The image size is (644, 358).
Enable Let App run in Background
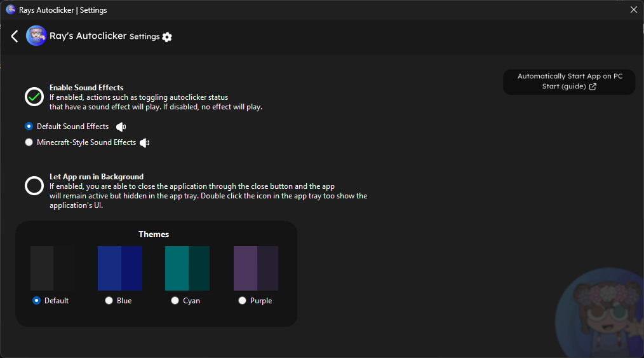[x=34, y=186]
